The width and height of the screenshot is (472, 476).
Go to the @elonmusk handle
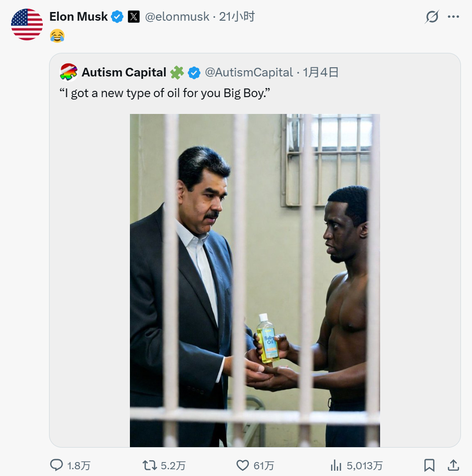177,17
